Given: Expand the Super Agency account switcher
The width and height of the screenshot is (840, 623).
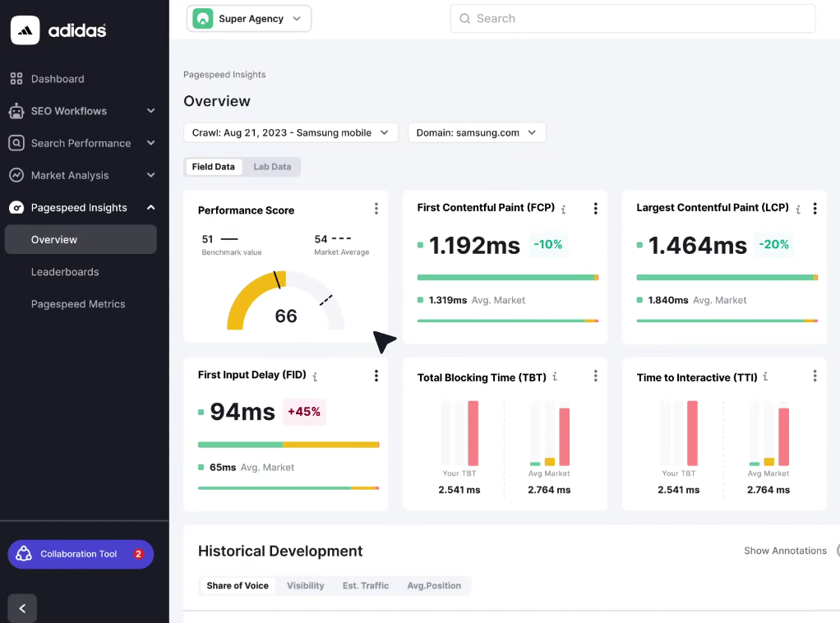Looking at the screenshot, I should tap(248, 18).
